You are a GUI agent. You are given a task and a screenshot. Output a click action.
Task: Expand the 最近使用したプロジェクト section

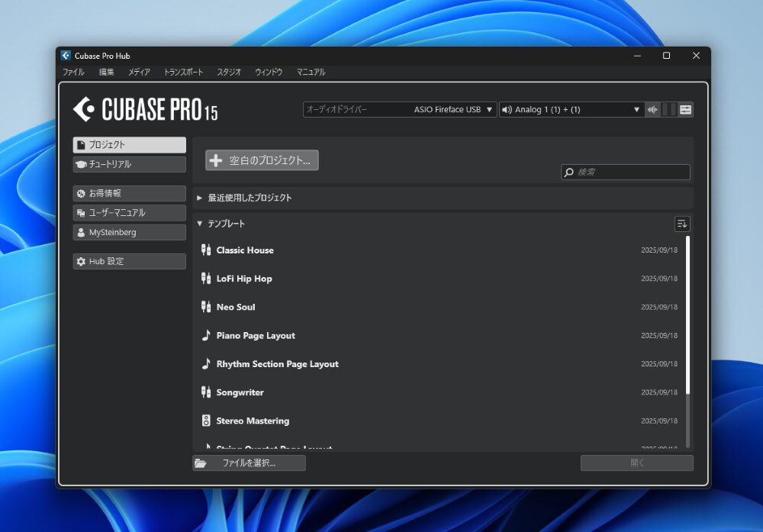click(x=250, y=198)
